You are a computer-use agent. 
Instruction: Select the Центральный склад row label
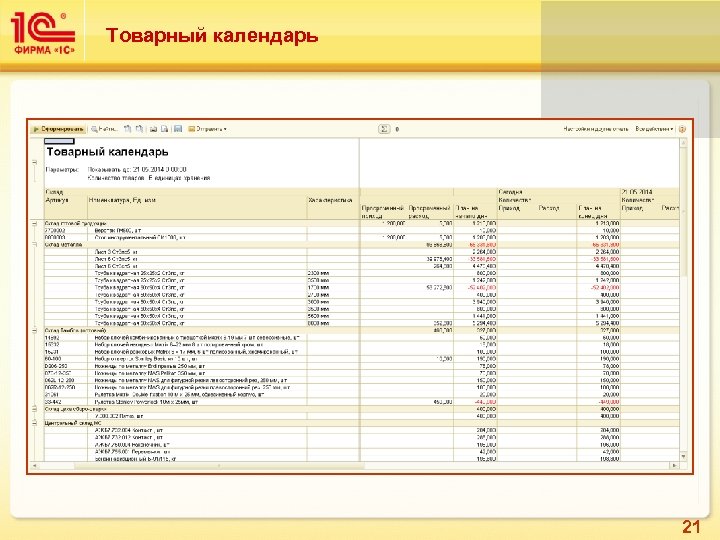(x=73, y=423)
